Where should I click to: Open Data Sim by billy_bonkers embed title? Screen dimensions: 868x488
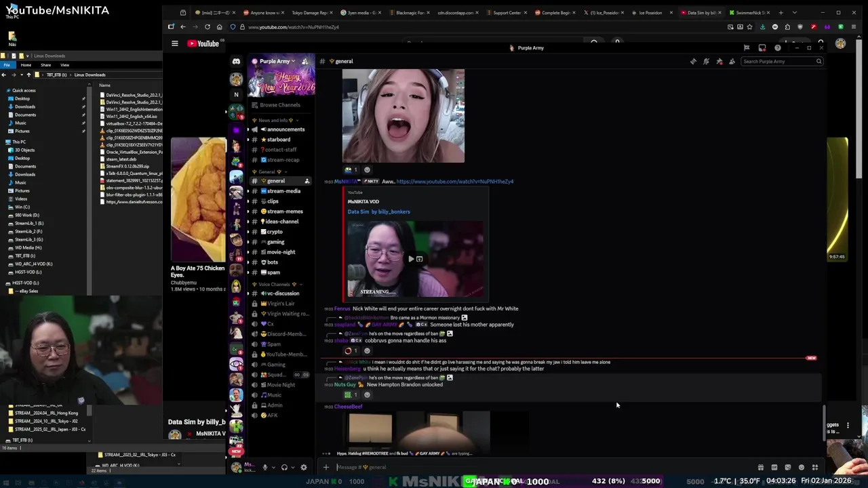379,211
